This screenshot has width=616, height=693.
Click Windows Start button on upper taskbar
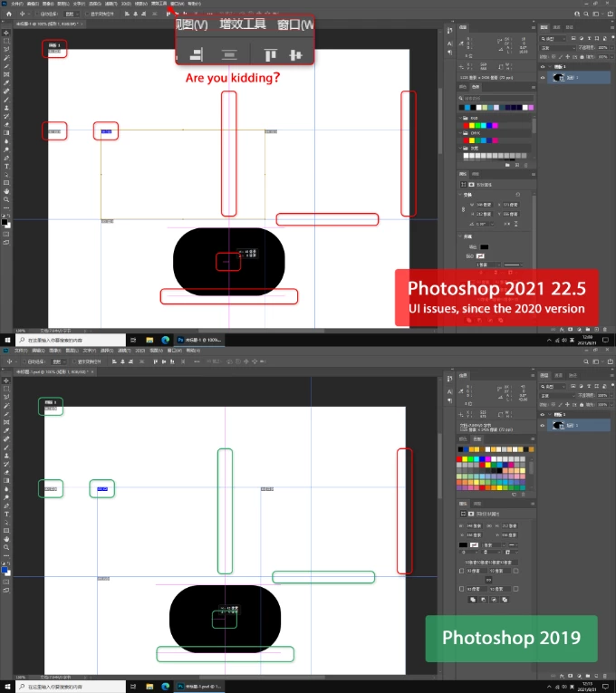pyautogui.click(x=7, y=340)
